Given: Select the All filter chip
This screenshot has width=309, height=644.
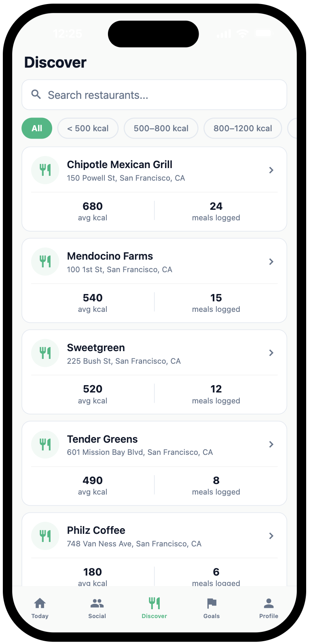Looking at the screenshot, I should tap(37, 128).
